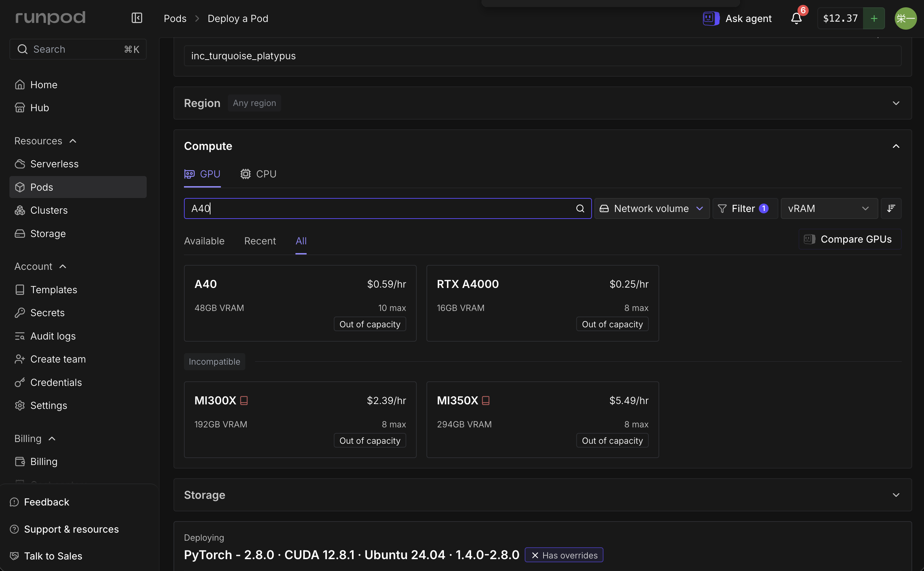Click the pod name field inc_turquoise_platypus

pos(542,56)
